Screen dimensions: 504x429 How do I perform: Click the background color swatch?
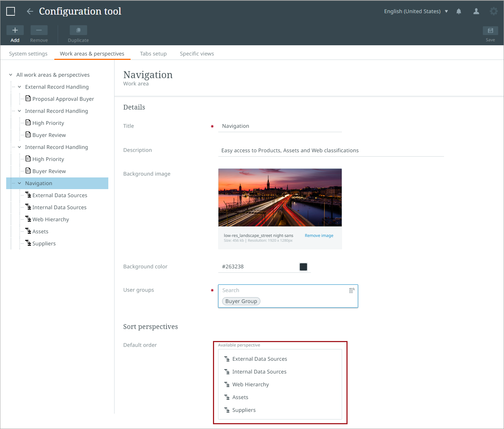pyautogui.click(x=303, y=267)
